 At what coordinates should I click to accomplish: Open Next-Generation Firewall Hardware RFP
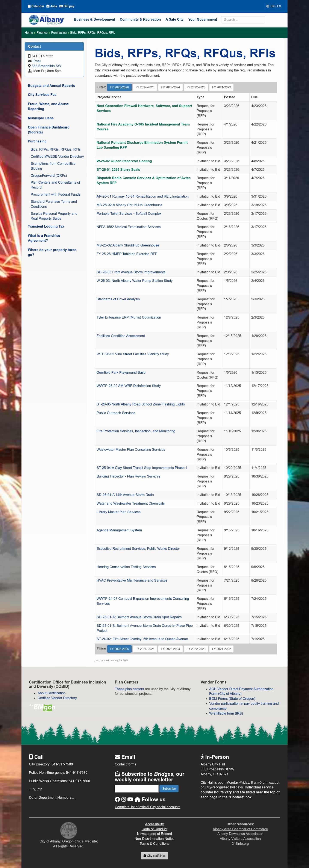click(144, 108)
